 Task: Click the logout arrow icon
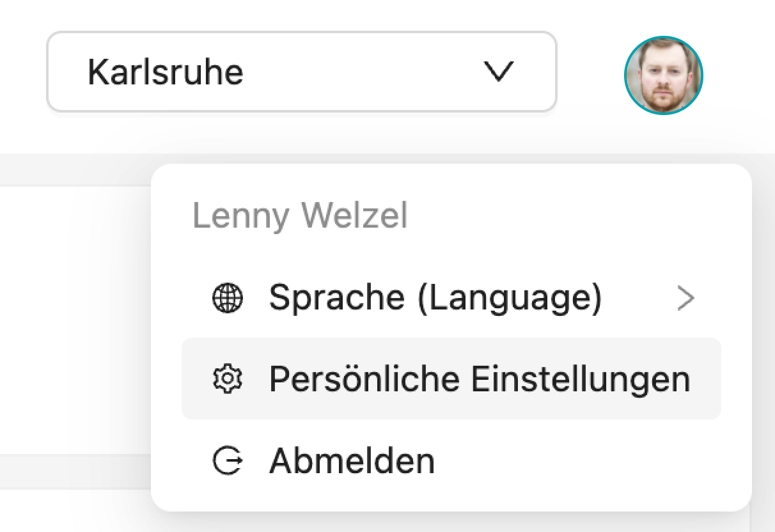(x=228, y=460)
